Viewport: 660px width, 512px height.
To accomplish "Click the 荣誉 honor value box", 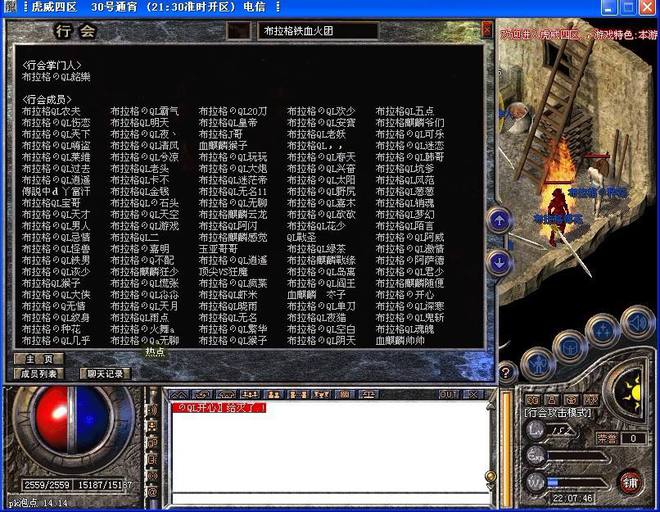I will pos(633,438).
